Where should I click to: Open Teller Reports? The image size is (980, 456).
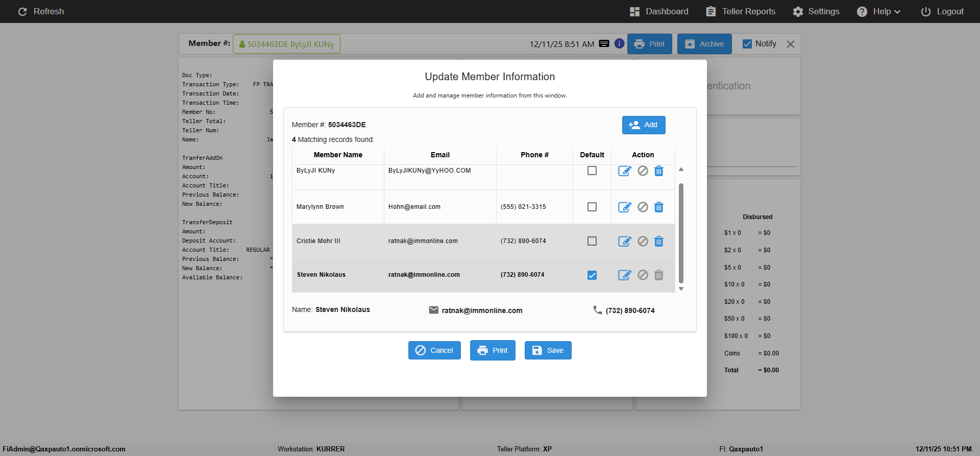[x=741, y=11]
